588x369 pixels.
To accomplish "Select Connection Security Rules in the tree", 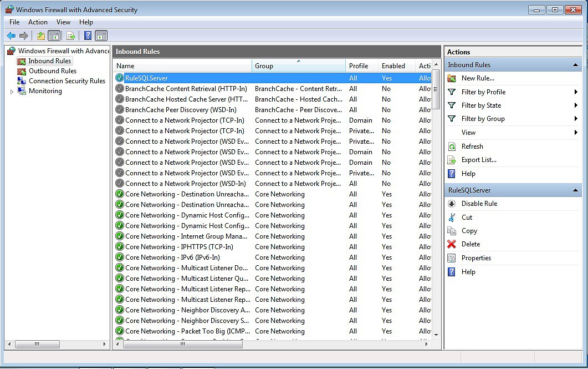I will [x=67, y=80].
